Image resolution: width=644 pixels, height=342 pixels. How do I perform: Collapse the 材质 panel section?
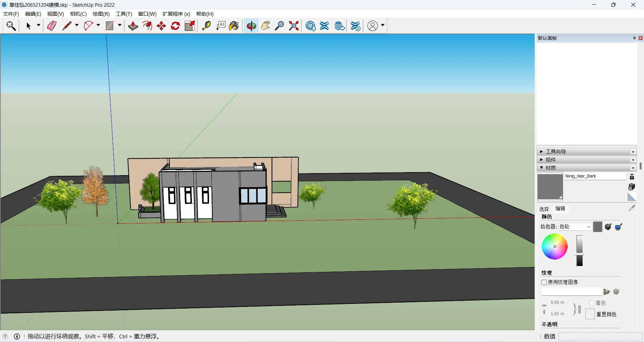(x=541, y=168)
